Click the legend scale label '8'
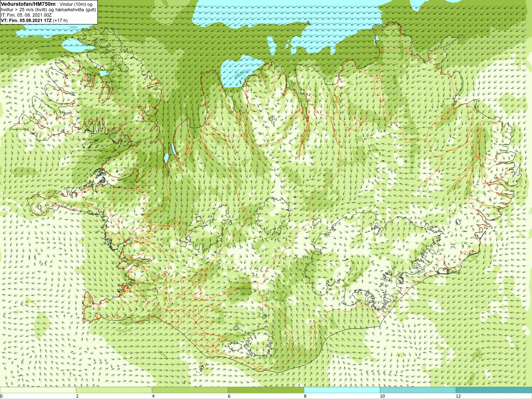Screen dimensions: 532x399 tap(305, 396)
